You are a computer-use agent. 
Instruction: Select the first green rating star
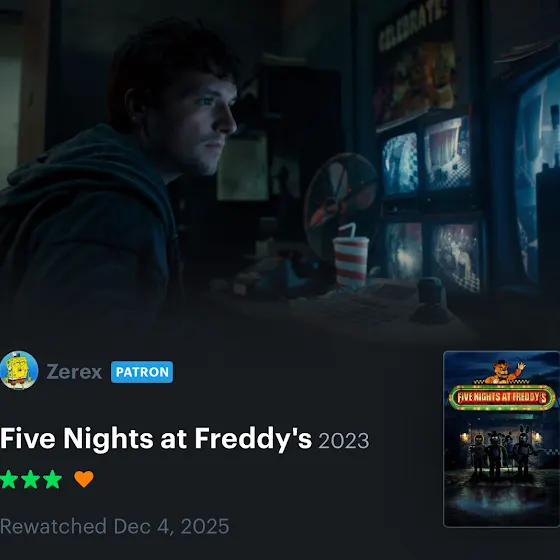point(9,479)
